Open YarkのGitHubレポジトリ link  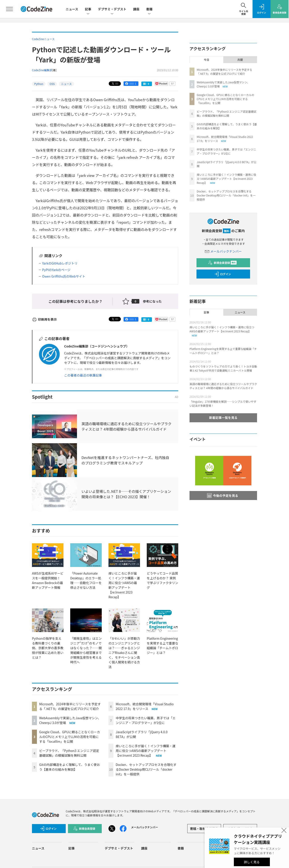[60, 263]
